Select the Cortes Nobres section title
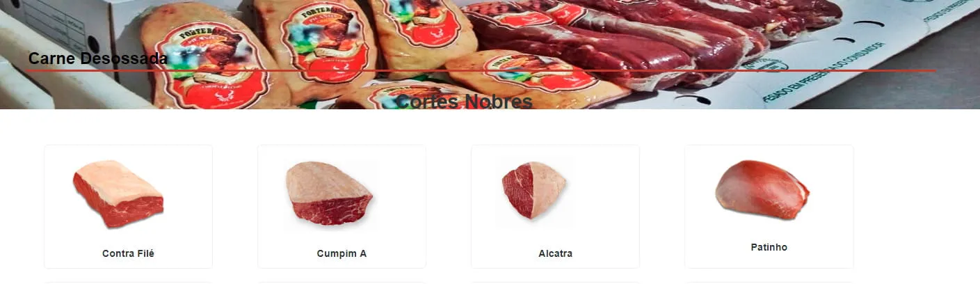This screenshot has width=980, height=284. pos(464,102)
